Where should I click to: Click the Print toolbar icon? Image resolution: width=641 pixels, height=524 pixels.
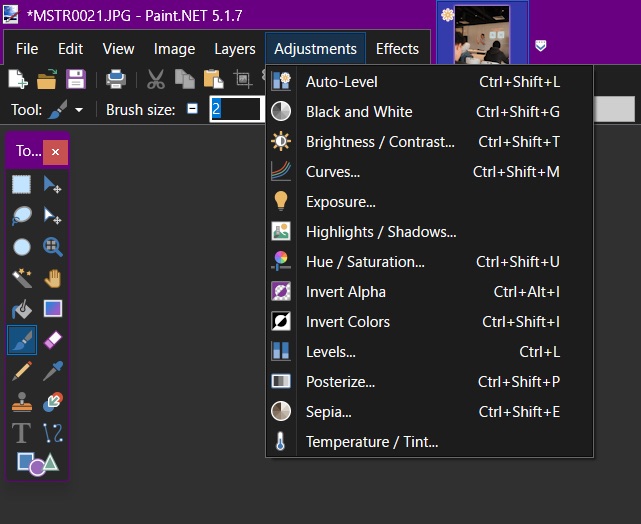click(x=116, y=79)
